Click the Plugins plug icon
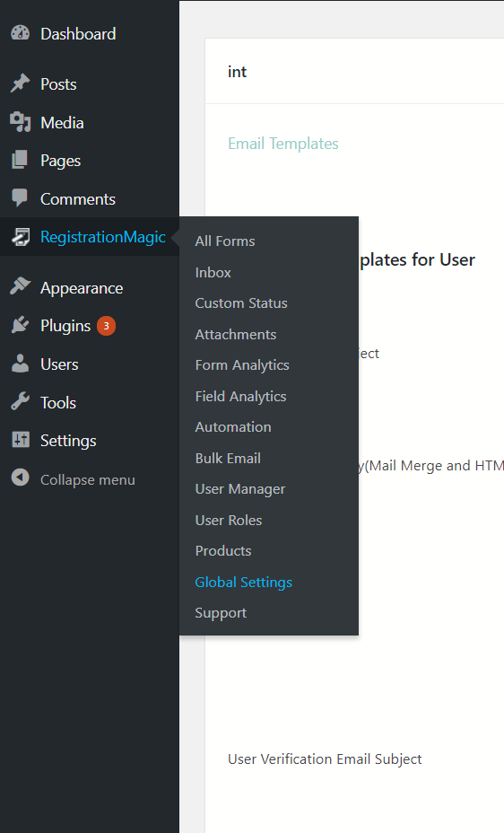This screenshot has height=833, width=504. 20,325
